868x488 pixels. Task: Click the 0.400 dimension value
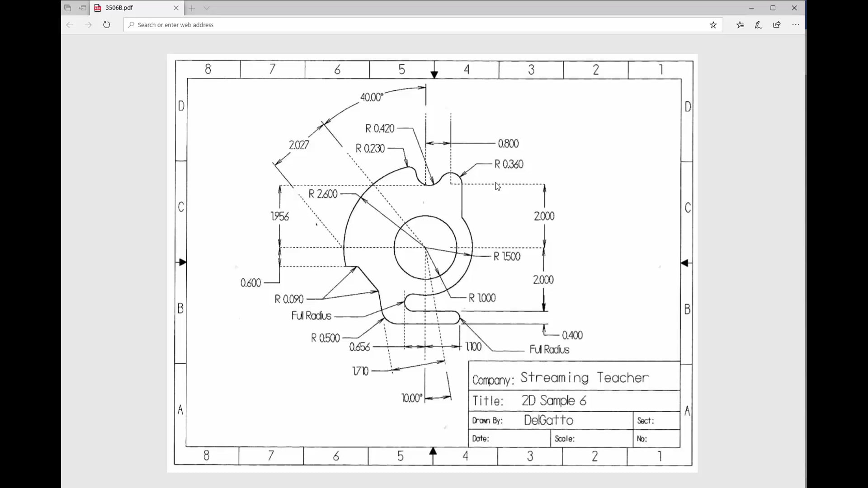tap(572, 335)
